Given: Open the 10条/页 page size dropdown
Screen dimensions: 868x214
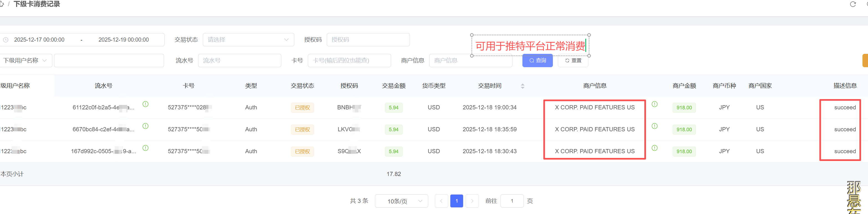Looking at the screenshot, I should [401, 201].
